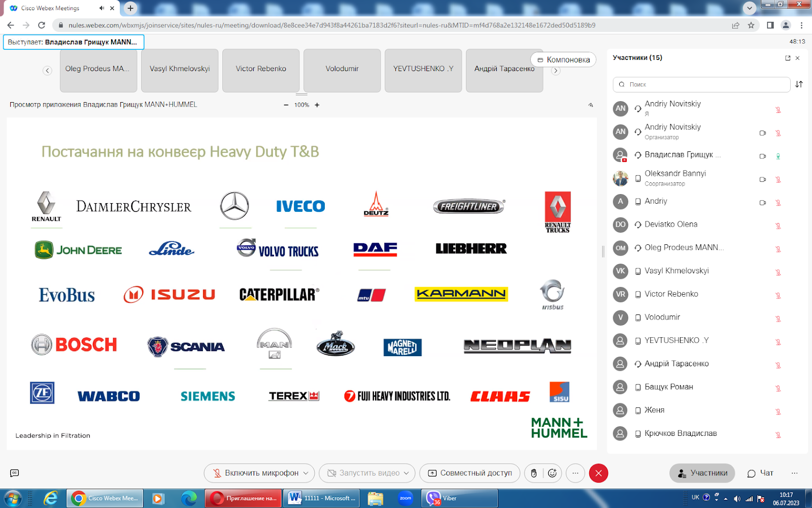Click Deviatko Olena muted mic icon
Viewport: 812px width, 508px height.
coord(778,226)
